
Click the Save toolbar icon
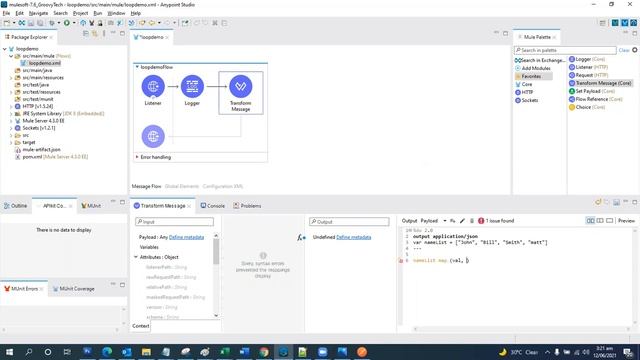(31, 23)
